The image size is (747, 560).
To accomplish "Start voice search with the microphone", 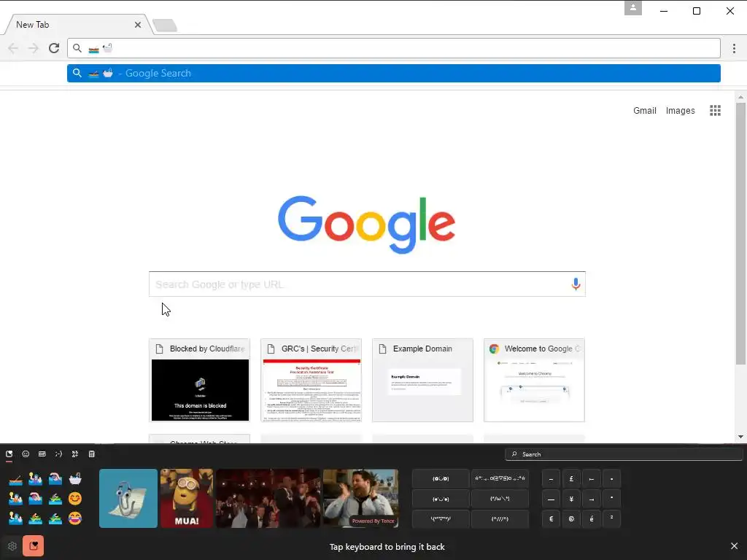I will (x=576, y=284).
